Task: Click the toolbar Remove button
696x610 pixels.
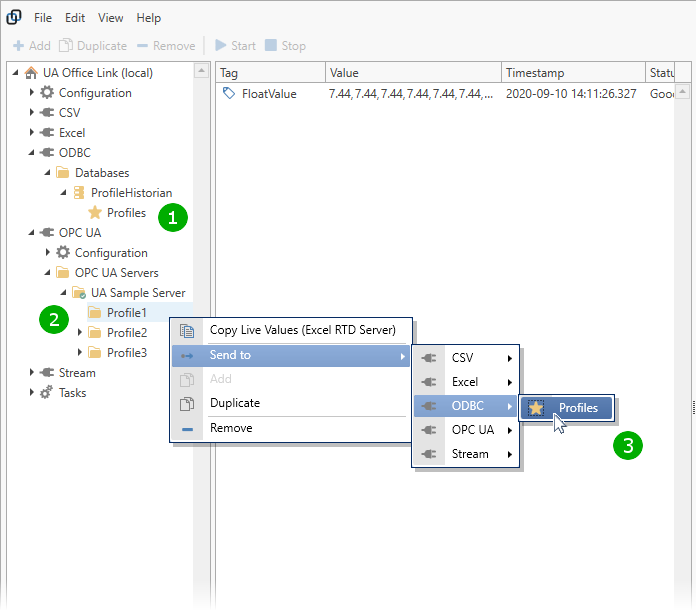Action: 166,46
